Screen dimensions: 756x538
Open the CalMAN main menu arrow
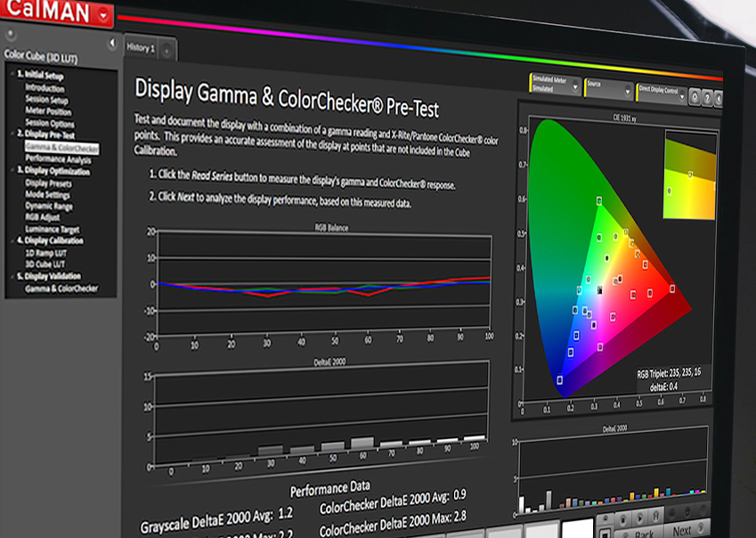click(x=103, y=15)
